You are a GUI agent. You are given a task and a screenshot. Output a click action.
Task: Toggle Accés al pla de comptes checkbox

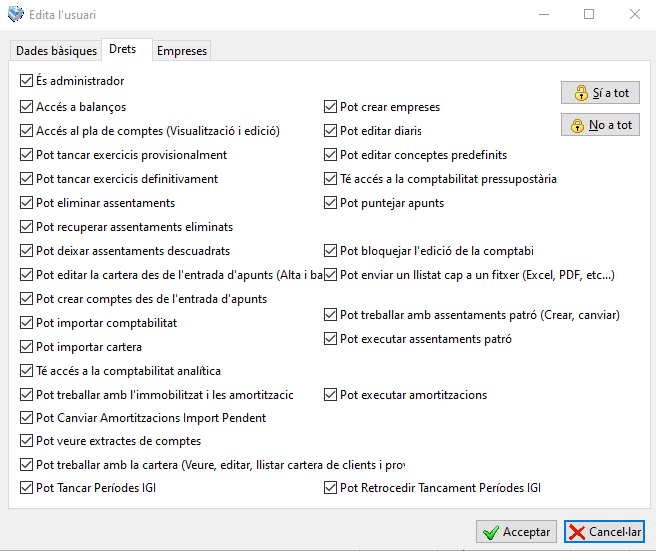click(26, 131)
